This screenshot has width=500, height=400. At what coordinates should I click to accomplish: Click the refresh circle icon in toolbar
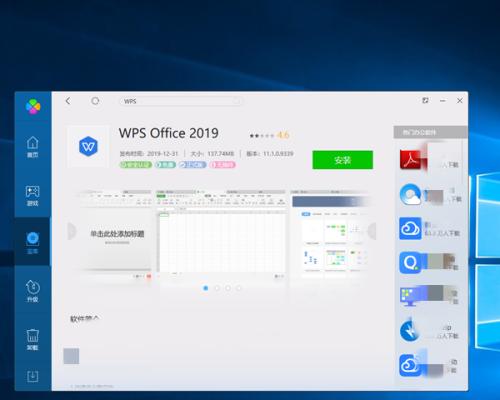coord(95,101)
